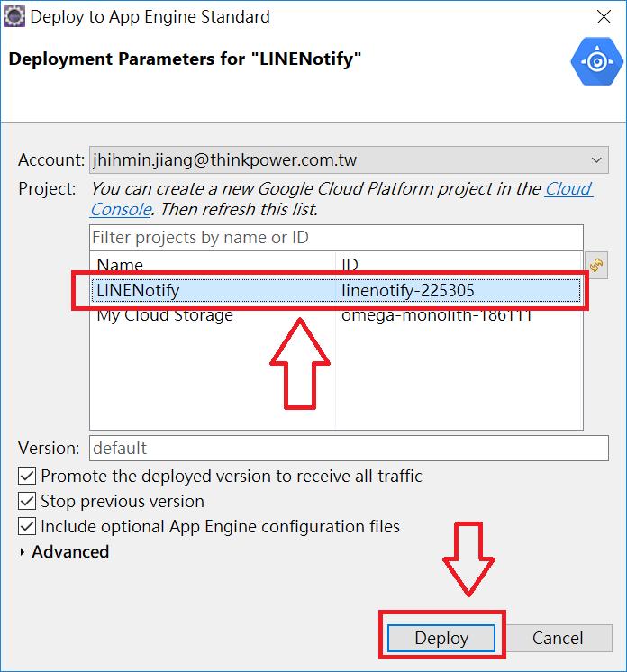Viewport: 627px width, 672px height.
Task: Open the Account dropdown
Action: tap(349, 159)
